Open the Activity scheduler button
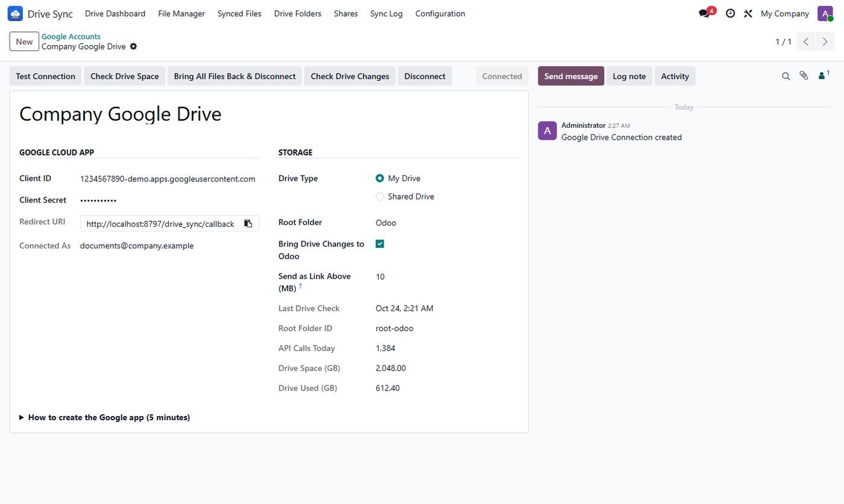The image size is (844, 504). pos(675,76)
